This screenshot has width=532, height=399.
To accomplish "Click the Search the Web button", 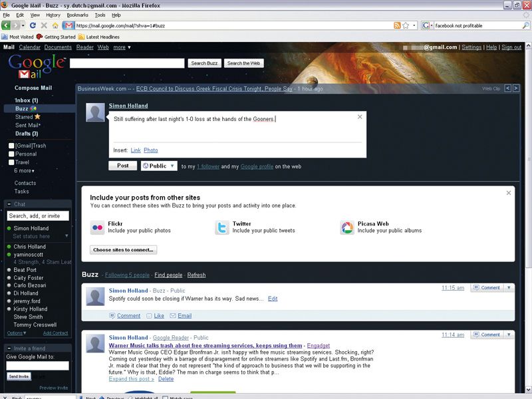I will 243,63.
